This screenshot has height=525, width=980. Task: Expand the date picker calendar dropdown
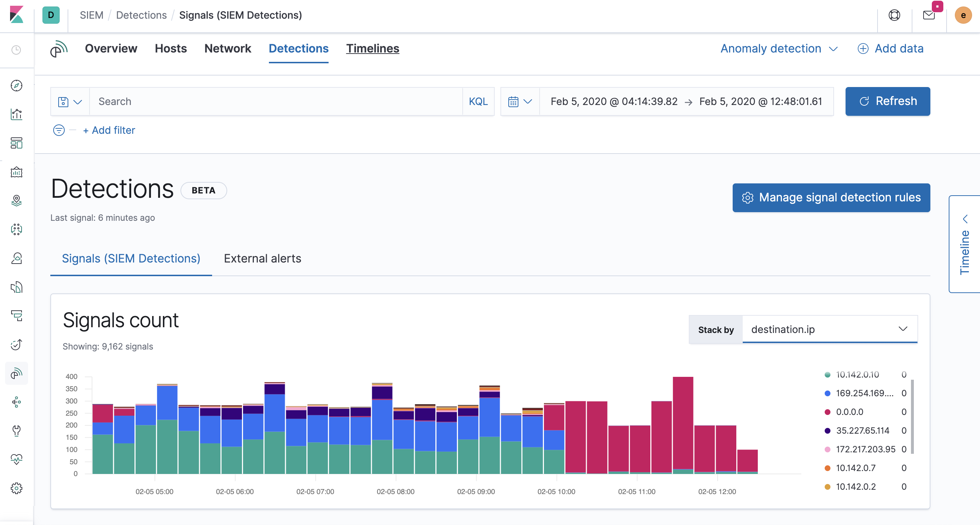pos(520,101)
